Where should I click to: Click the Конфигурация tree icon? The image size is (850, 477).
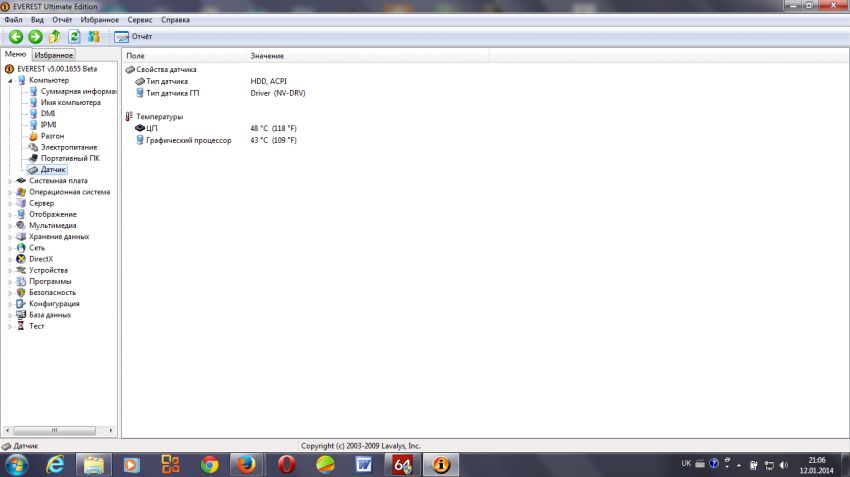coord(21,304)
